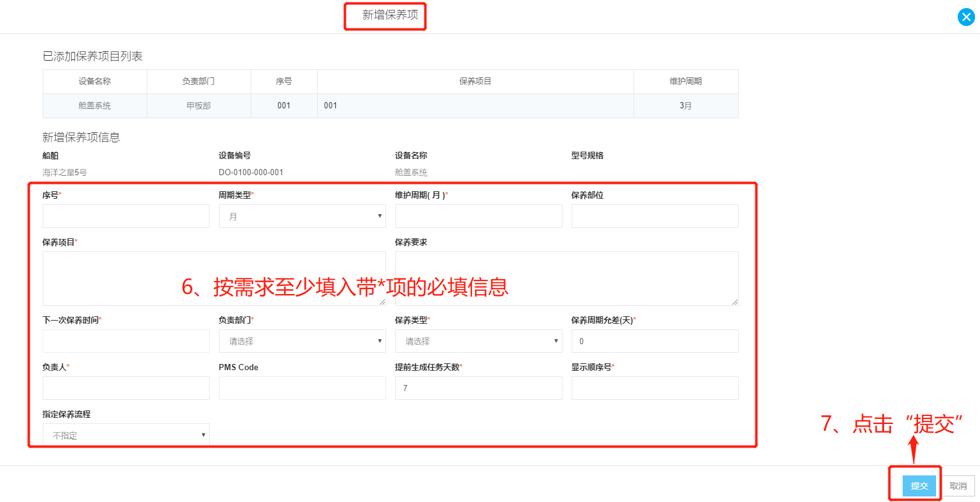Open the 负责部门 dropdown

tap(303, 341)
